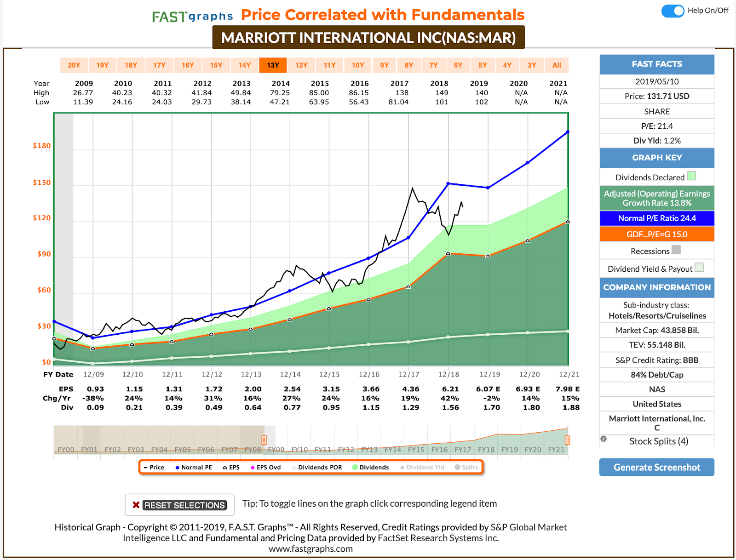Click the 'Div Yld: 1.2%' value
Screen dimensions: 736x560
[657, 141]
